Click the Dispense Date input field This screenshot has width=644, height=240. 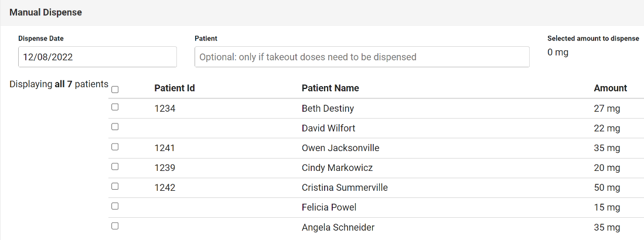pyautogui.click(x=97, y=57)
